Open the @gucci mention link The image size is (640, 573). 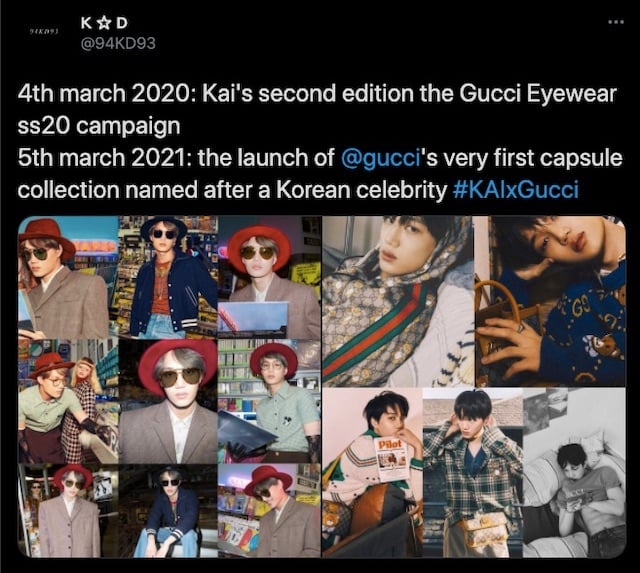pyautogui.click(x=380, y=158)
